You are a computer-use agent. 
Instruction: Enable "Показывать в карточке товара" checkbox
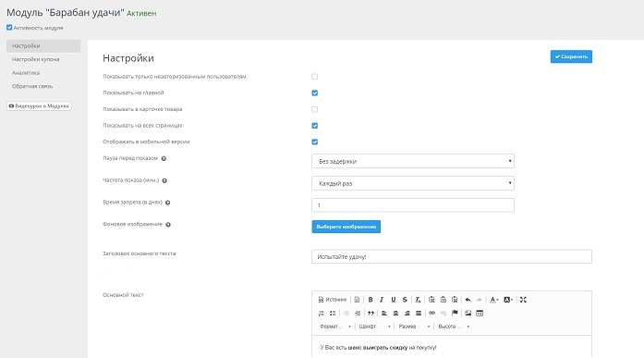point(314,109)
